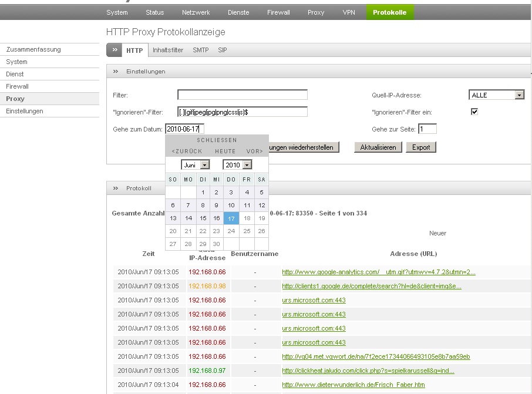
Task: Select day 10 in the calendar
Action: [231, 206]
